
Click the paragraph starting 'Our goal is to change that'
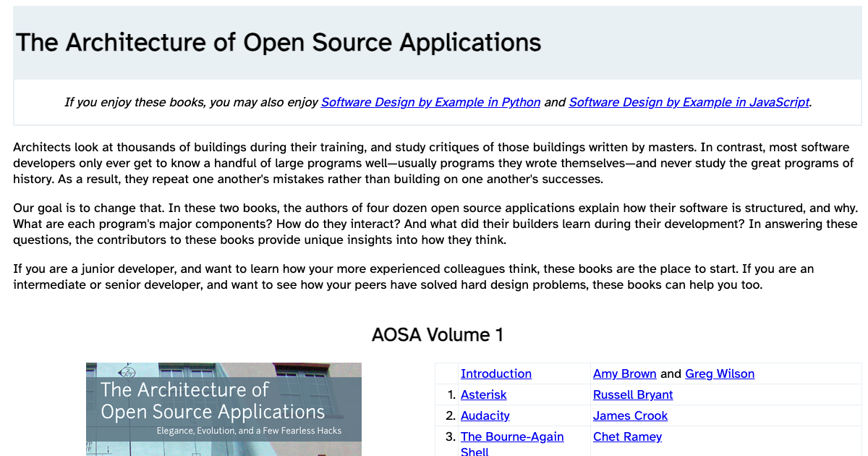coord(438,224)
